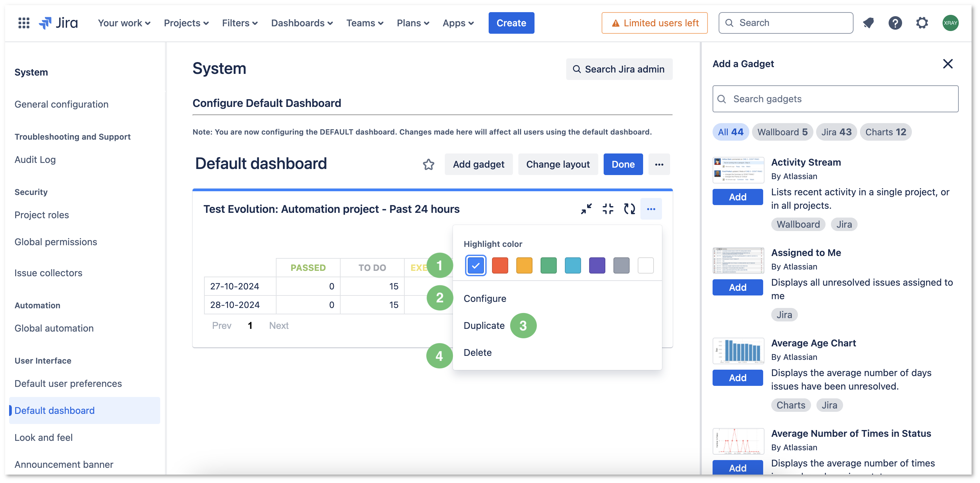Expand the Your work dropdown

point(124,23)
